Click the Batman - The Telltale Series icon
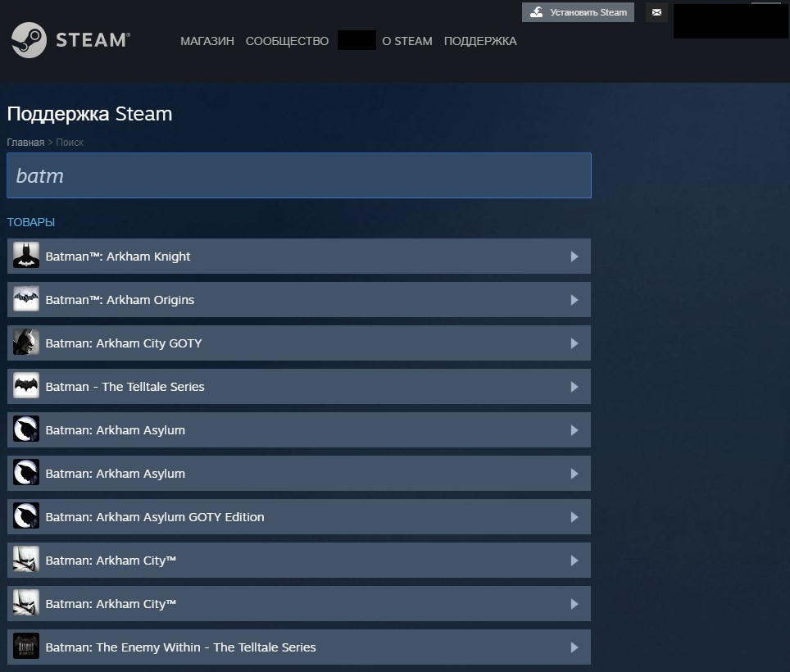 click(26, 386)
